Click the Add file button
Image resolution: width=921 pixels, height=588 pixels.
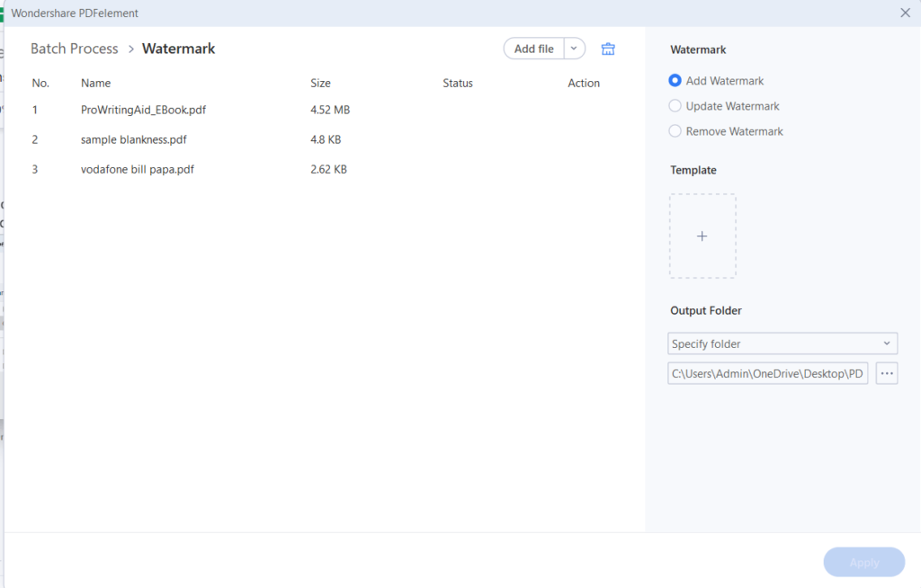tap(533, 49)
